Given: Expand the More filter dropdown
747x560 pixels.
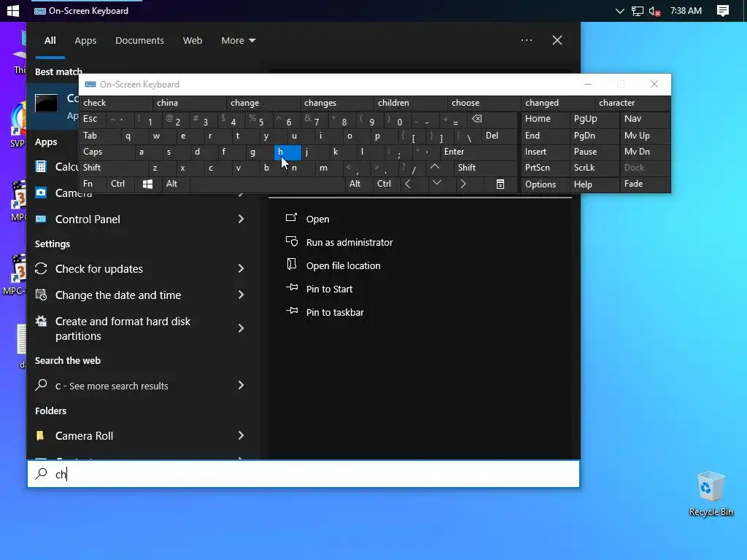Looking at the screenshot, I should click(x=239, y=41).
